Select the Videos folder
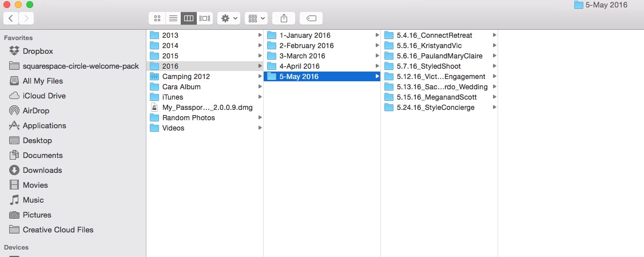This screenshot has height=257, width=644. pyautogui.click(x=205, y=128)
